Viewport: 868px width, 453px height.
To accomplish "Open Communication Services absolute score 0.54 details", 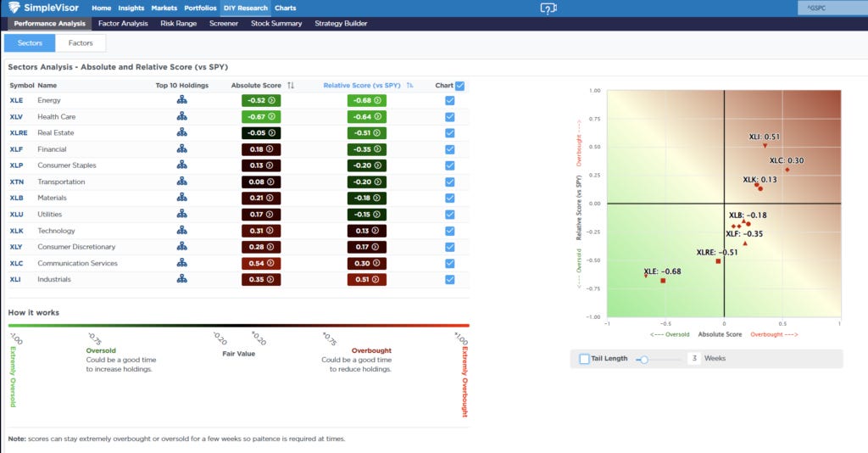I will point(261,263).
